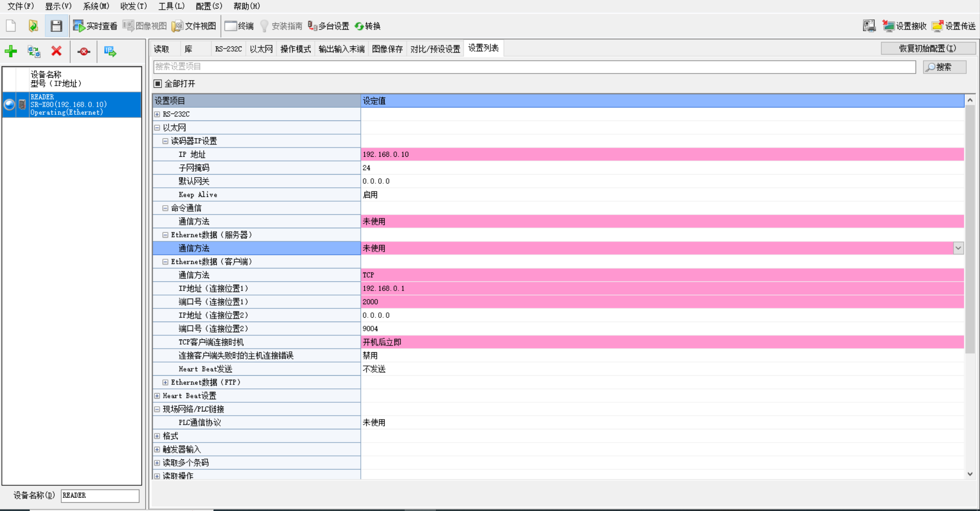Collapse the 以太网 tree node

[x=157, y=128]
